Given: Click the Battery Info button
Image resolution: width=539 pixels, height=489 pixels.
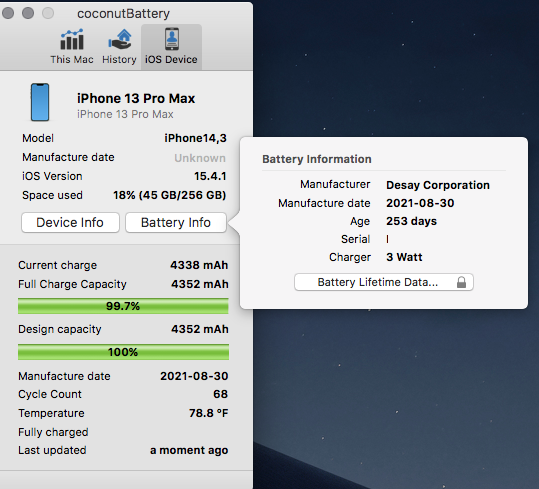Looking at the screenshot, I should (x=176, y=223).
